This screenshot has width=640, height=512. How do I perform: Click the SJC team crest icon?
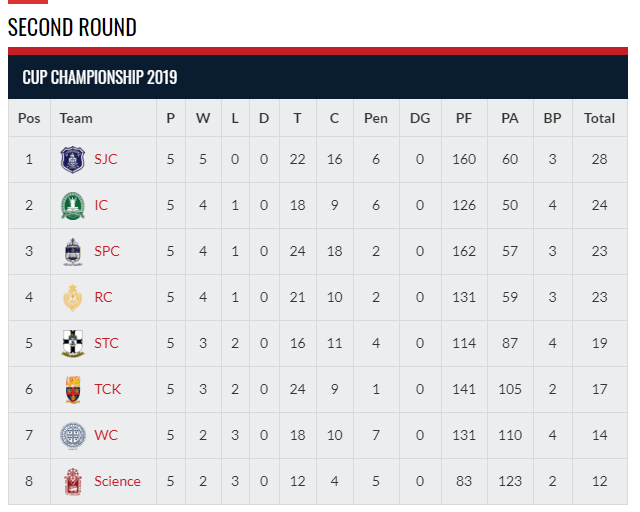click(x=72, y=159)
